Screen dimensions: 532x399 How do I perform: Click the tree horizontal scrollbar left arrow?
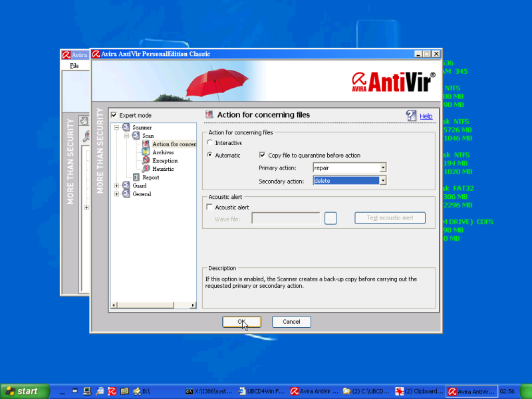click(114, 305)
